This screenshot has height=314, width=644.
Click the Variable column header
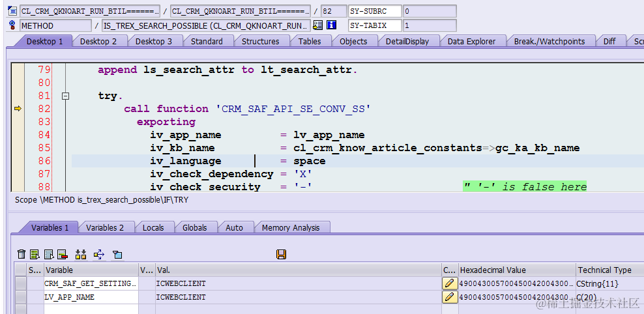[91, 270]
